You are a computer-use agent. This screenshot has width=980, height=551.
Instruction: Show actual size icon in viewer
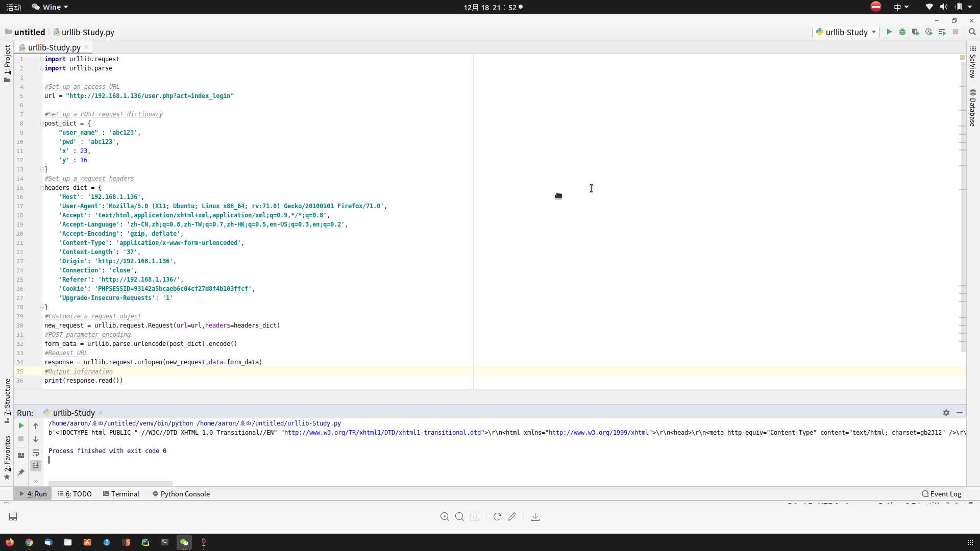[475, 517]
